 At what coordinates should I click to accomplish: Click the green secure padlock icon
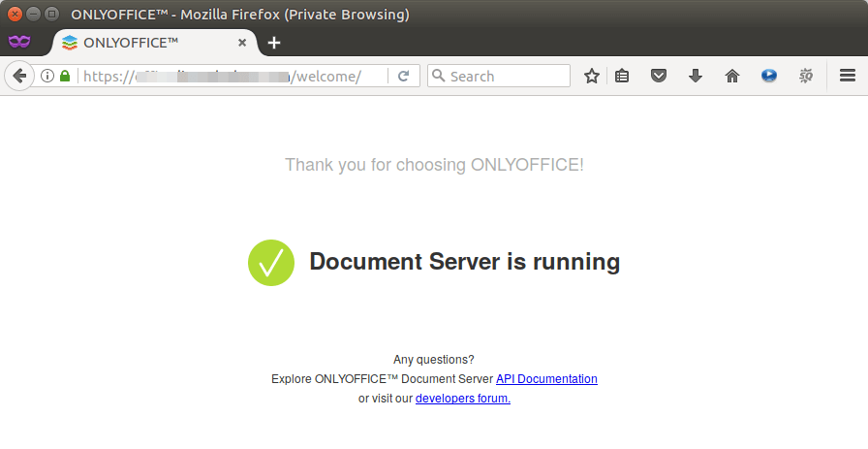tap(65, 76)
